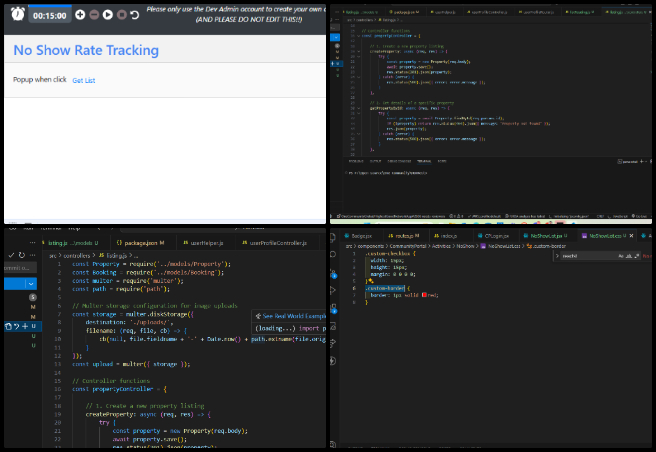Toggle Use Regular Expression in the find widget
The image size is (656, 452).
point(636,256)
